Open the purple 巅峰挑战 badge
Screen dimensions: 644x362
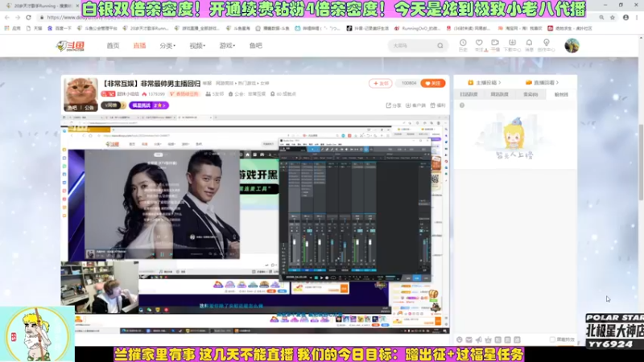pyautogui.click(x=149, y=105)
